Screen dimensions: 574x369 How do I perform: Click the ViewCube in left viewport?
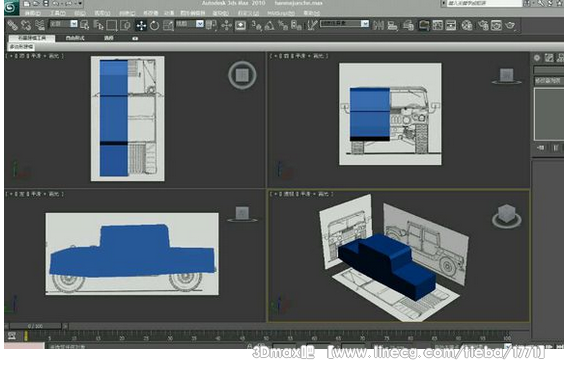[x=242, y=214]
